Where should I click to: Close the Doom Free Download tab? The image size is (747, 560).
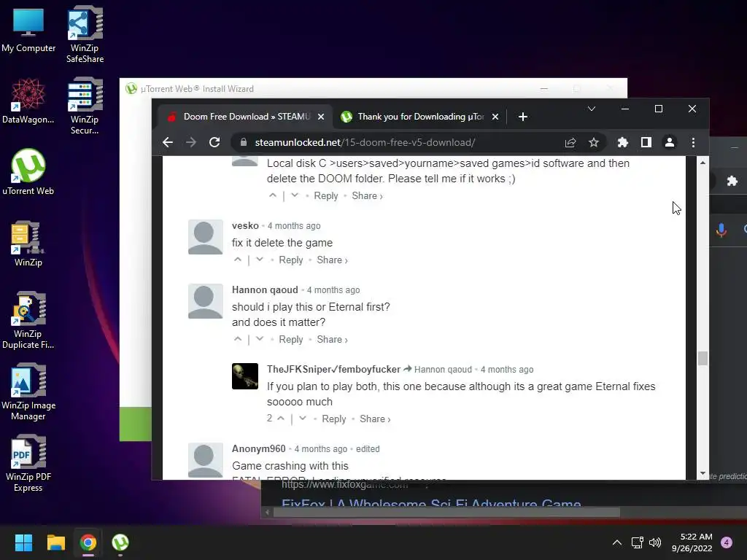(321, 117)
